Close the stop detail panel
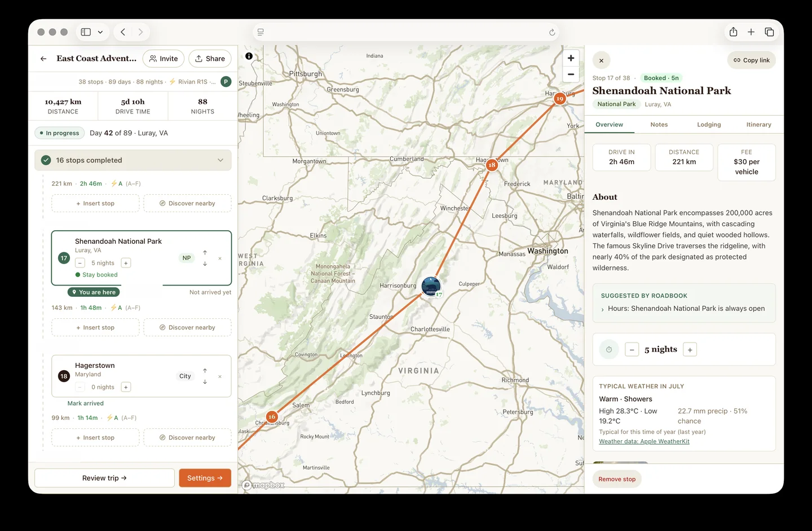The image size is (812, 531). click(x=601, y=60)
